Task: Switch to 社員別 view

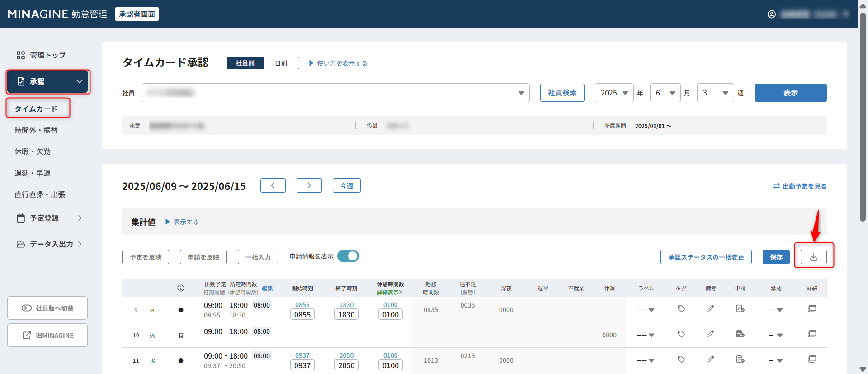Action: coord(245,63)
